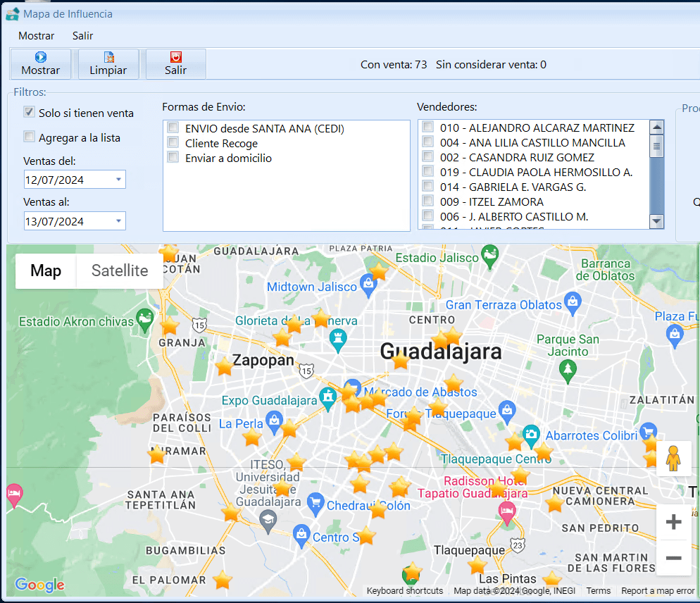Open the Salir menu in menu bar
The image size is (700, 603).
(x=82, y=36)
